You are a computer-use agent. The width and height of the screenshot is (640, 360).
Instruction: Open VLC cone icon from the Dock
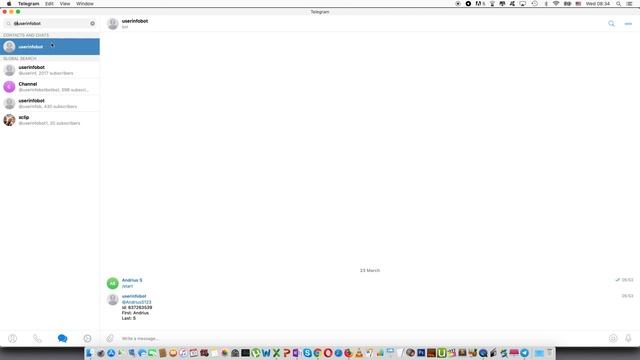(359, 353)
